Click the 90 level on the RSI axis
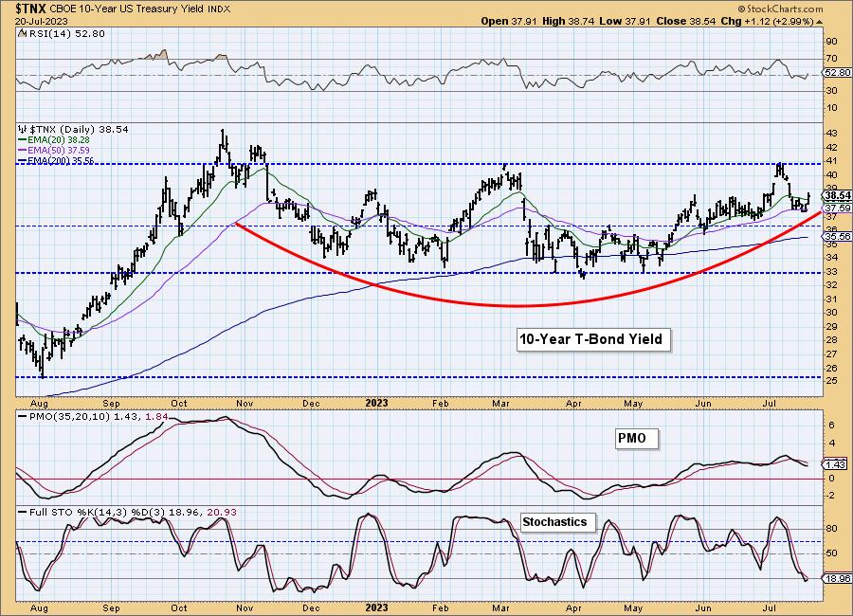 click(x=831, y=42)
